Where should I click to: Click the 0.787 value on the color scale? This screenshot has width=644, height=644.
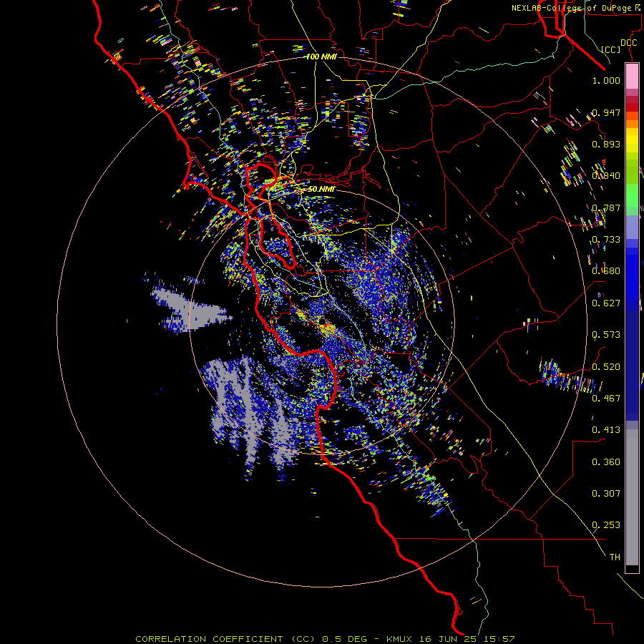coord(606,208)
